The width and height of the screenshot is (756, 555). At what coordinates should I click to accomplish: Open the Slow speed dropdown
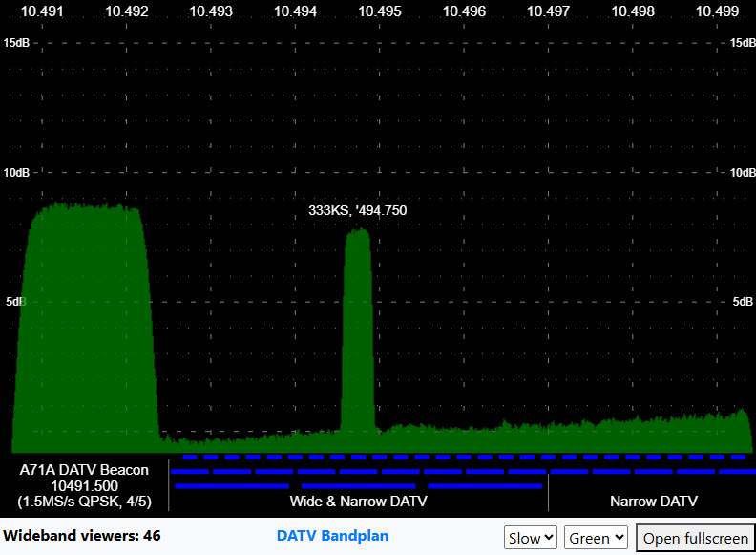point(530,538)
